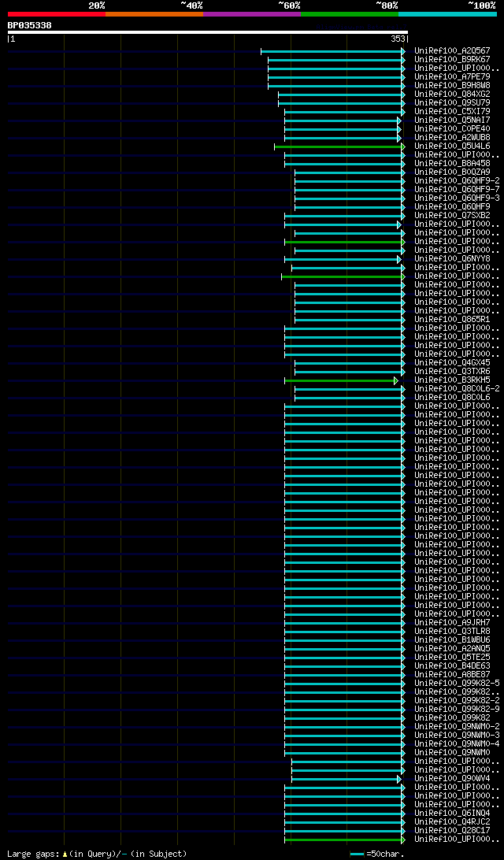The height and width of the screenshot is (860, 504).
Task: Select the UniRef100_Q90WV4 label
Action: [x=452, y=779]
